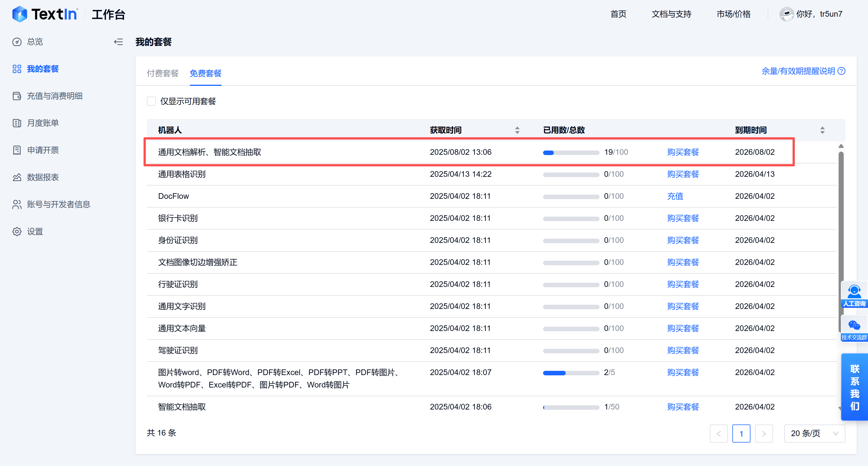Click the 人工咨询 customer service icon
868x466 pixels.
[854, 291]
